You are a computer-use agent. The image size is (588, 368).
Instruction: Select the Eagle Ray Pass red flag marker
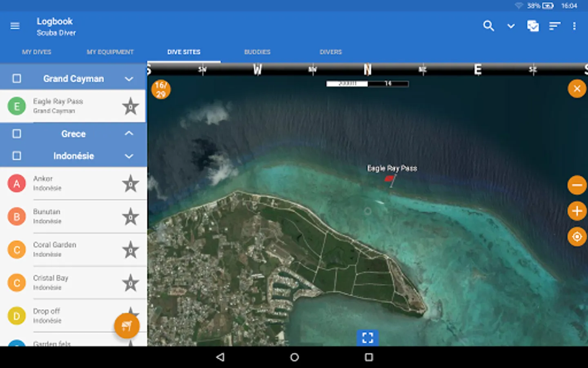click(x=390, y=180)
